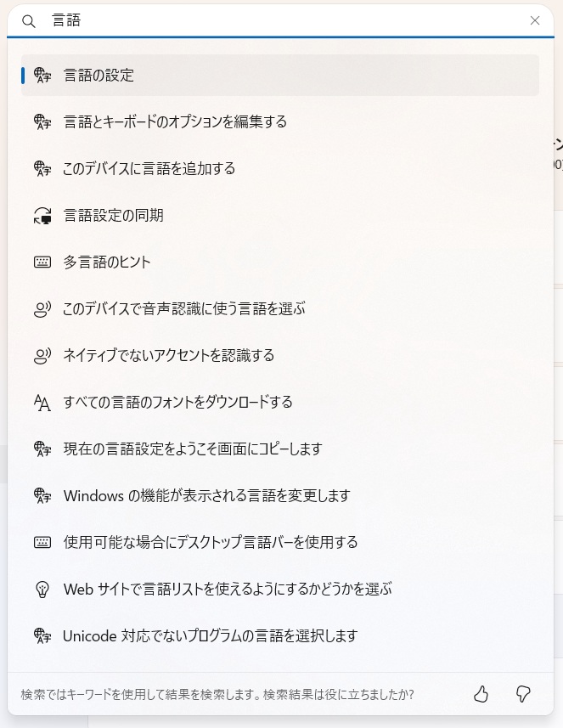
Task: Click the magnifier search icon
Action: (x=29, y=21)
